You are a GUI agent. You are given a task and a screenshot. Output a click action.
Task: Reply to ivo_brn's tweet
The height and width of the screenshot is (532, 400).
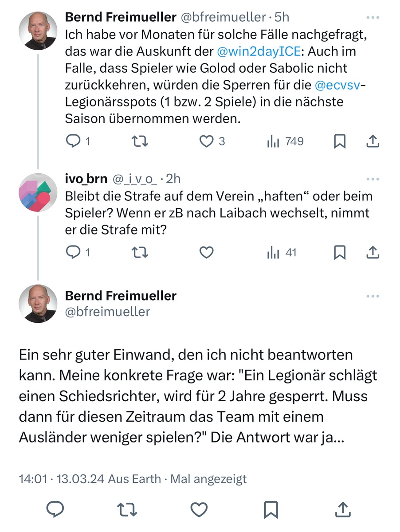tap(72, 253)
